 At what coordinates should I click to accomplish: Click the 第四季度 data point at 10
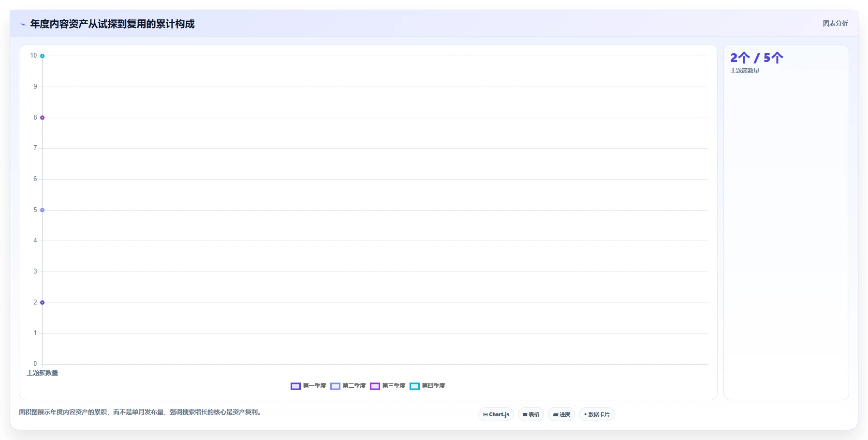[x=42, y=56]
